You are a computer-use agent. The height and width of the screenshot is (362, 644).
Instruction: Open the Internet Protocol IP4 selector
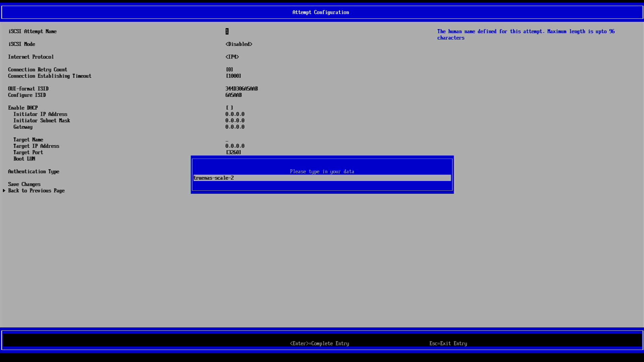[x=232, y=57]
